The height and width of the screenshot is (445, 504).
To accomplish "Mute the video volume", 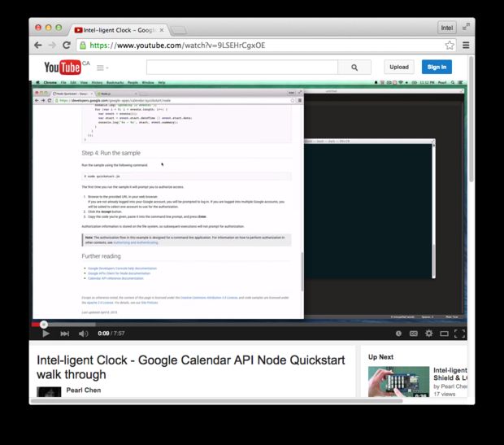I will [x=84, y=334].
